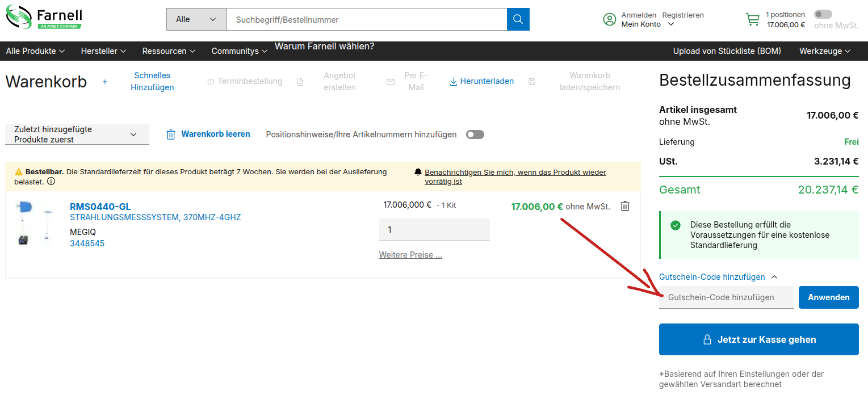
Task: Click the RMS0440-GL product thumbnail
Action: [x=36, y=223]
